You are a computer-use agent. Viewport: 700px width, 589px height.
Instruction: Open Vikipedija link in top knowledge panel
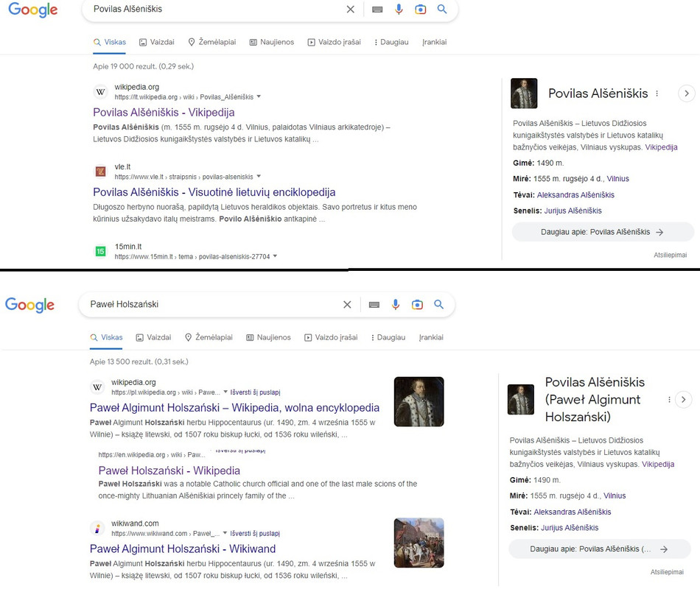point(661,147)
